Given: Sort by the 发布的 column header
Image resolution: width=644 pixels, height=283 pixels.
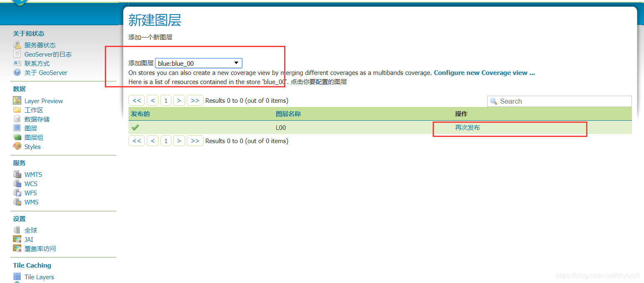Looking at the screenshot, I should pos(140,114).
